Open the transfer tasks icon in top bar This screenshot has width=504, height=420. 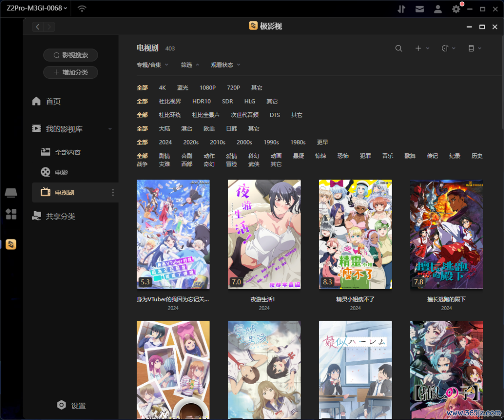[x=401, y=9]
